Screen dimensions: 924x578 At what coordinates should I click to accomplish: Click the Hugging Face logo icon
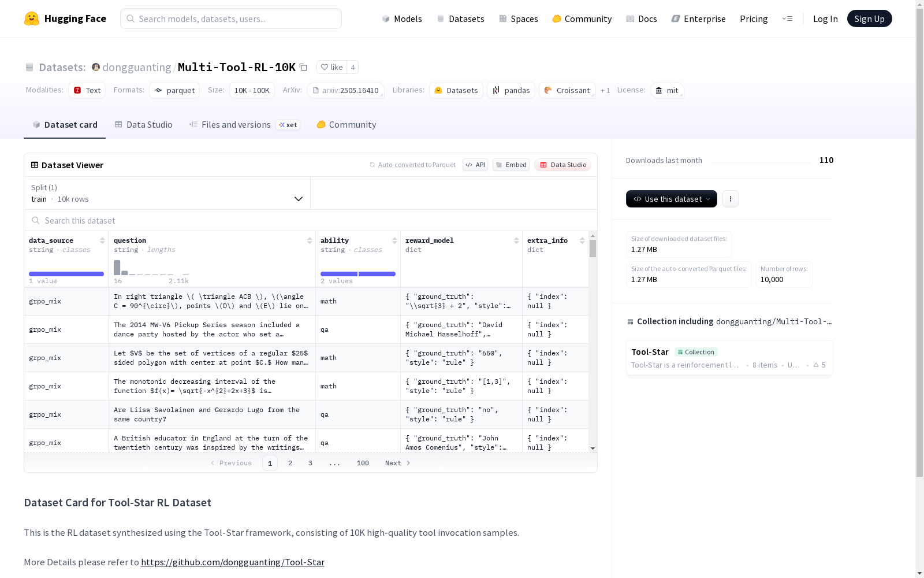coord(32,18)
